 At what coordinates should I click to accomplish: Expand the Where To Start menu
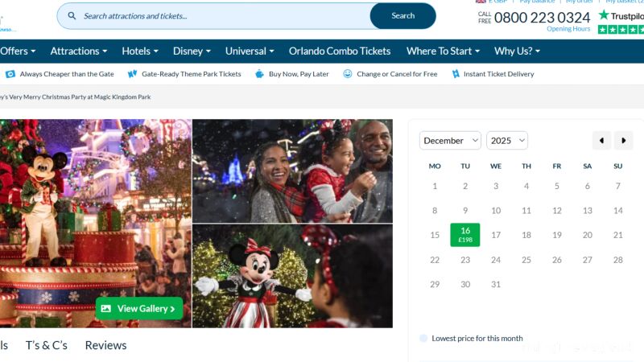443,51
